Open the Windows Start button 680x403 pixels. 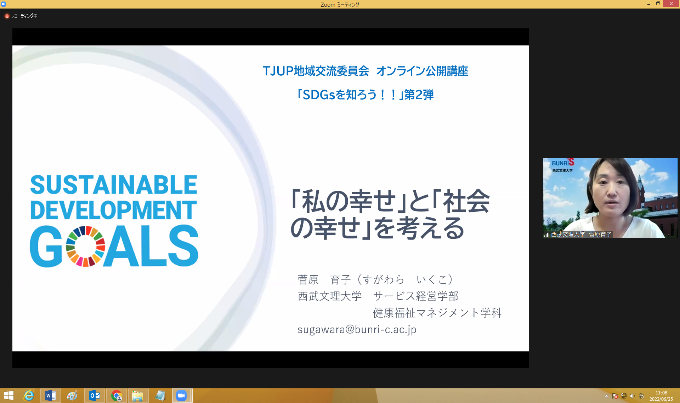[x=8, y=396]
